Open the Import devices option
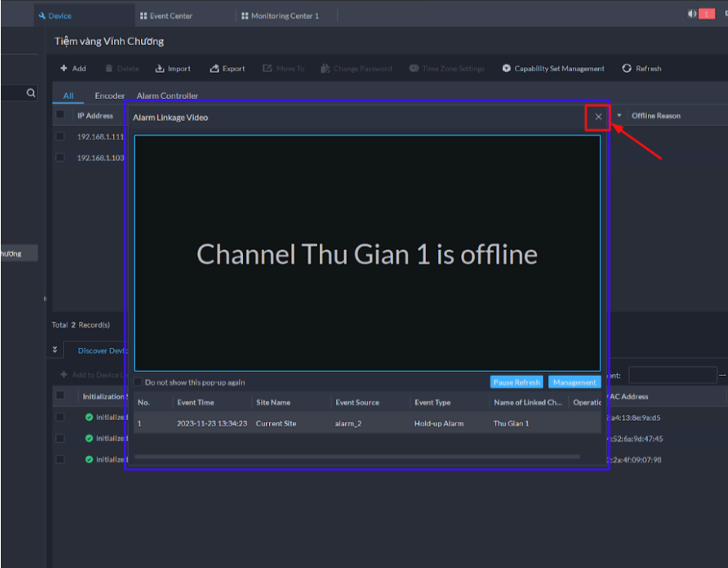 (172, 68)
